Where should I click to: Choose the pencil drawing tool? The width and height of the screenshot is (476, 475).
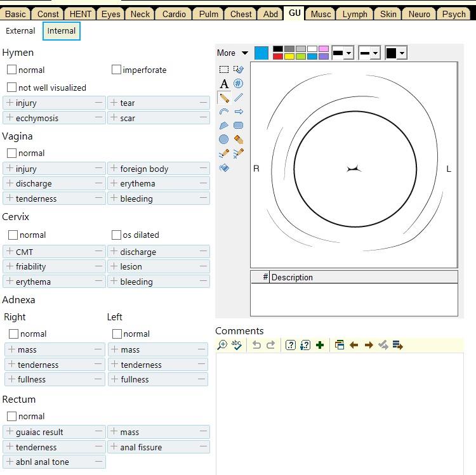click(224, 98)
